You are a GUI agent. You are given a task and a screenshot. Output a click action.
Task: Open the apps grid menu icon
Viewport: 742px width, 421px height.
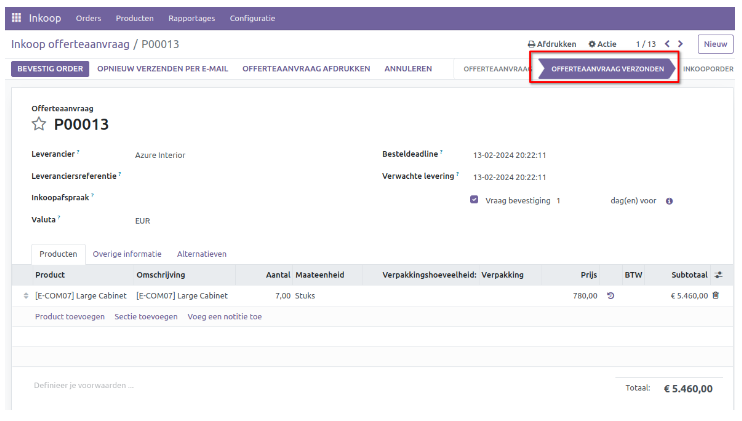tap(16, 18)
